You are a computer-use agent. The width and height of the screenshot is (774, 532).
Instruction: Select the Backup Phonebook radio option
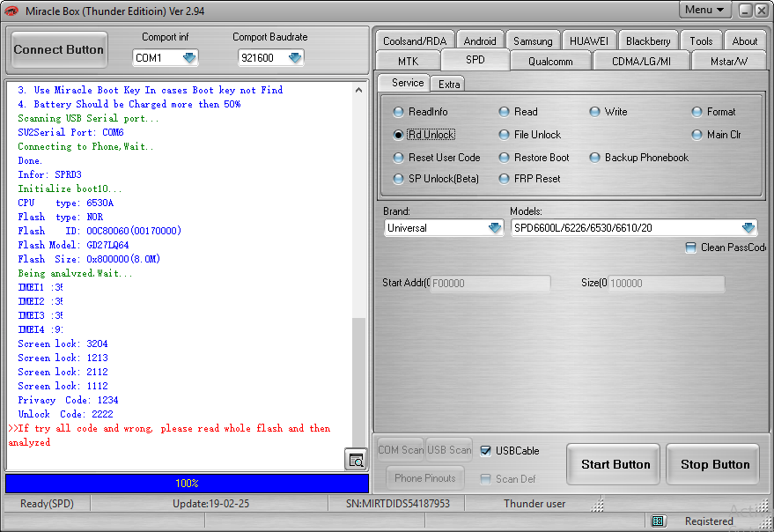639,158
